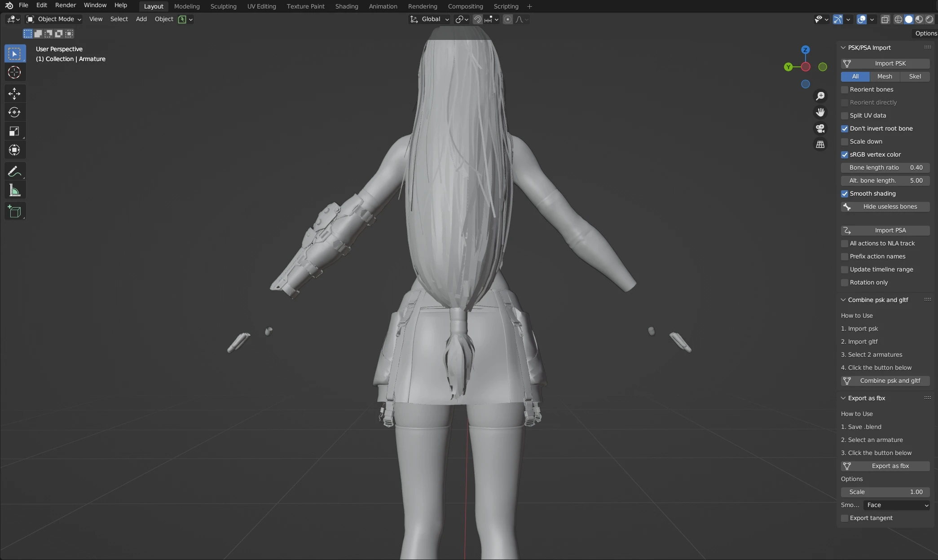Image resolution: width=938 pixels, height=560 pixels.
Task: Enable Reorient bones checkbox
Action: coord(845,90)
